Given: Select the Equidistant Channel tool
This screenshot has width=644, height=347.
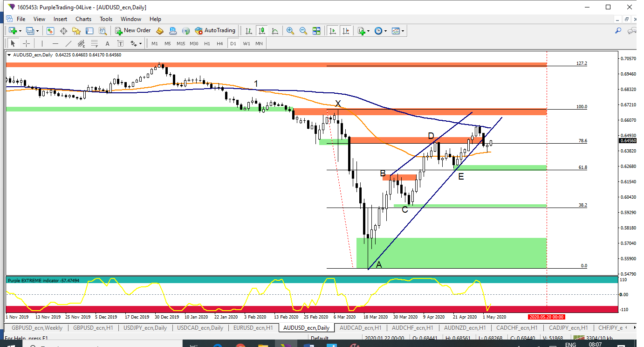Looking at the screenshot, I should (81, 43).
